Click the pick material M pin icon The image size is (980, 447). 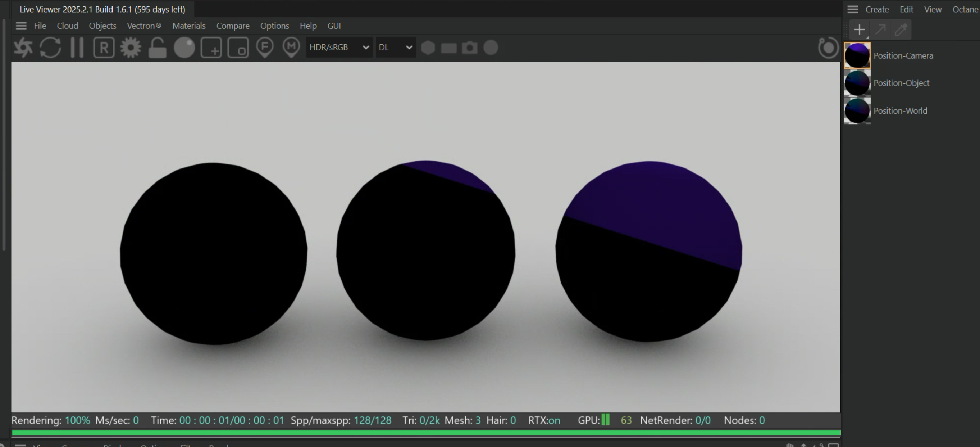291,48
